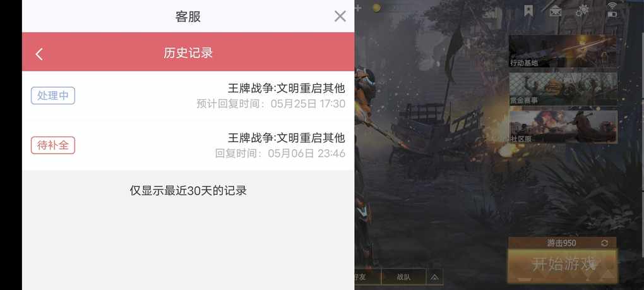Tap the Wi-Fi signal status icon
Screen dimensions: 644x290
(612, 5)
